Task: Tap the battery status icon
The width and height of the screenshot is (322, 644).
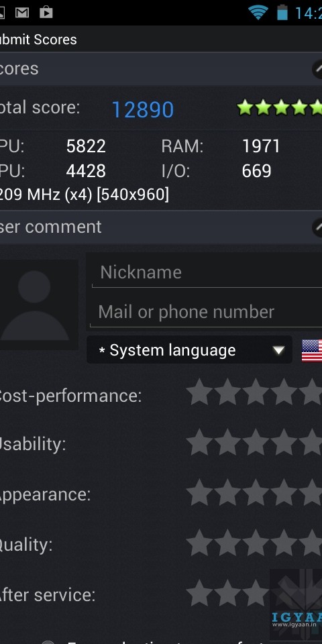Action: [282, 12]
